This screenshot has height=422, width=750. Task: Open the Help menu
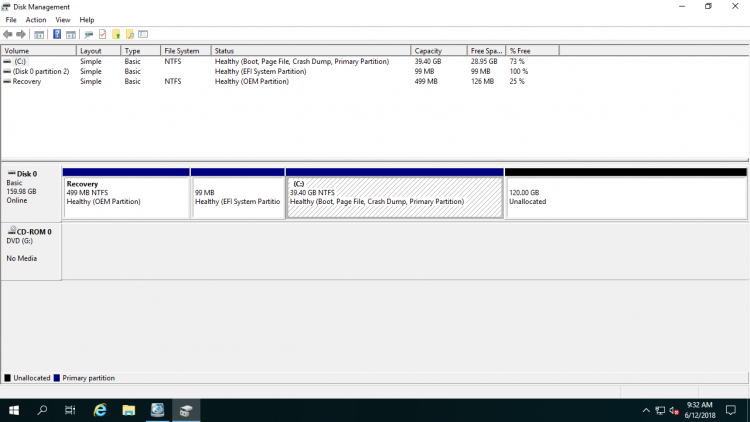coord(87,20)
